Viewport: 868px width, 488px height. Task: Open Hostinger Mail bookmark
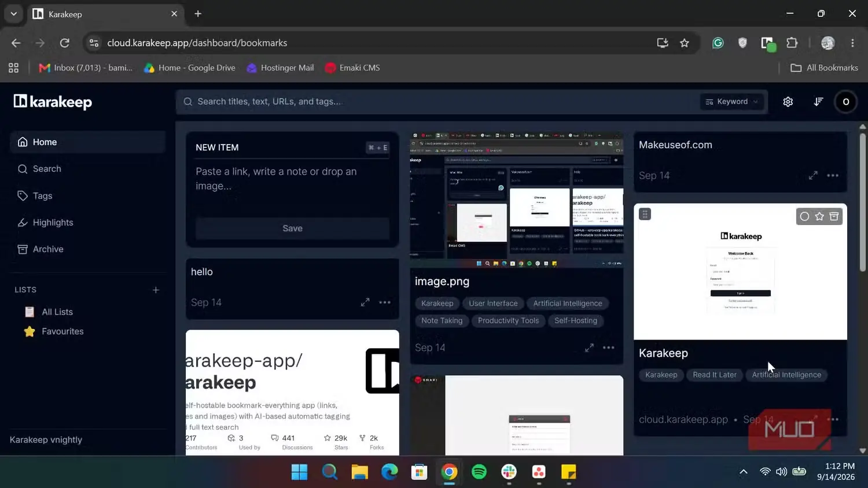coord(280,68)
